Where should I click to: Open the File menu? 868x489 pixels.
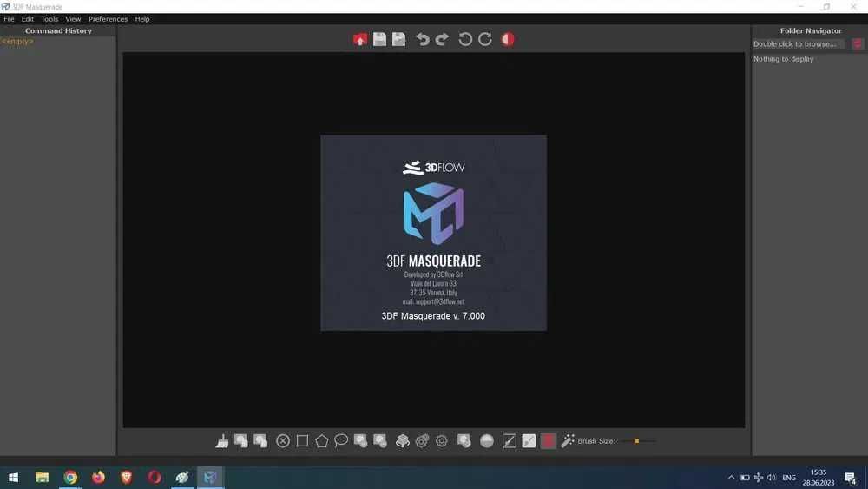click(9, 19)
